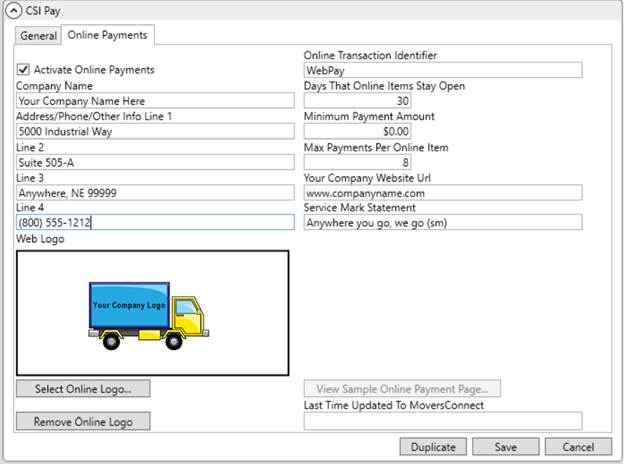Edit the Online Transaction Identifier field

[442, 71]
